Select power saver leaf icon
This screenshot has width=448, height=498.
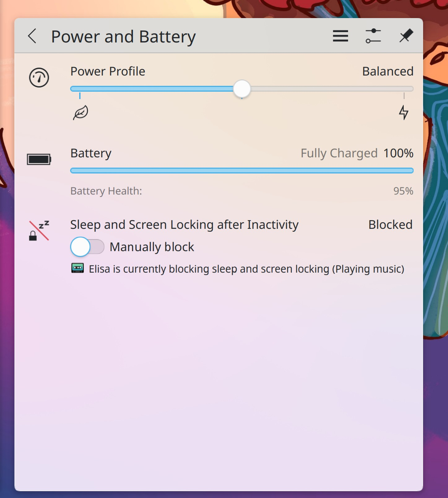coord(80,112)
